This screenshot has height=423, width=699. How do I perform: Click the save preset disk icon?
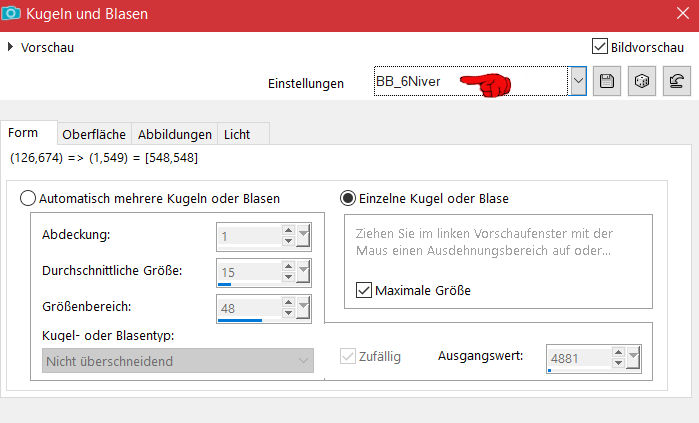click(x=605, y=82)
